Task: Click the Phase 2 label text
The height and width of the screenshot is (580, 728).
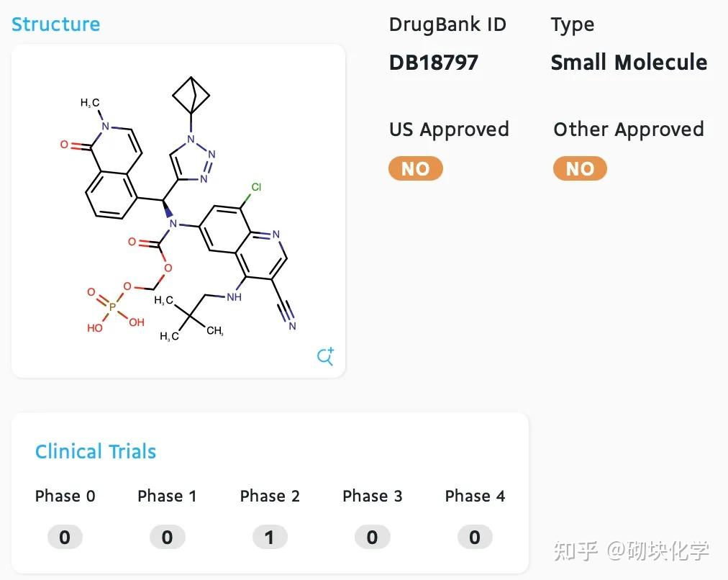Action: pos(270,496)
